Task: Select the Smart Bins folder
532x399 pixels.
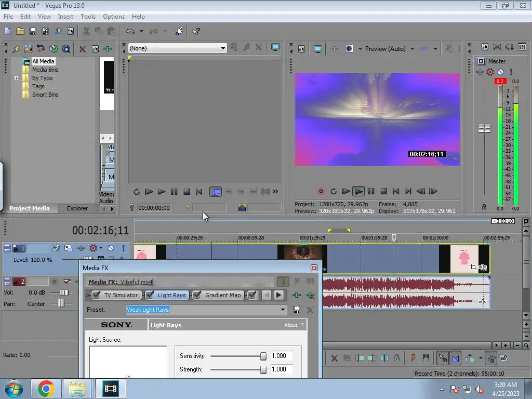Action: click(45, 95)
